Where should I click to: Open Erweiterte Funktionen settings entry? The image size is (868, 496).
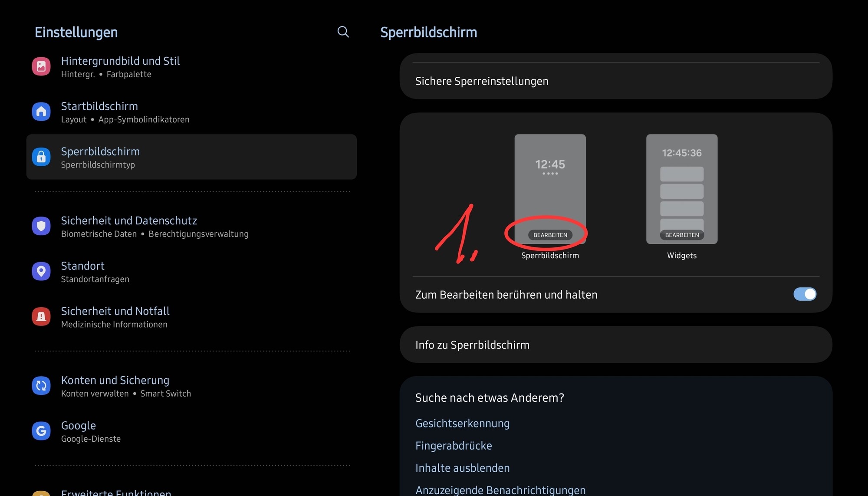coord(116,493)
